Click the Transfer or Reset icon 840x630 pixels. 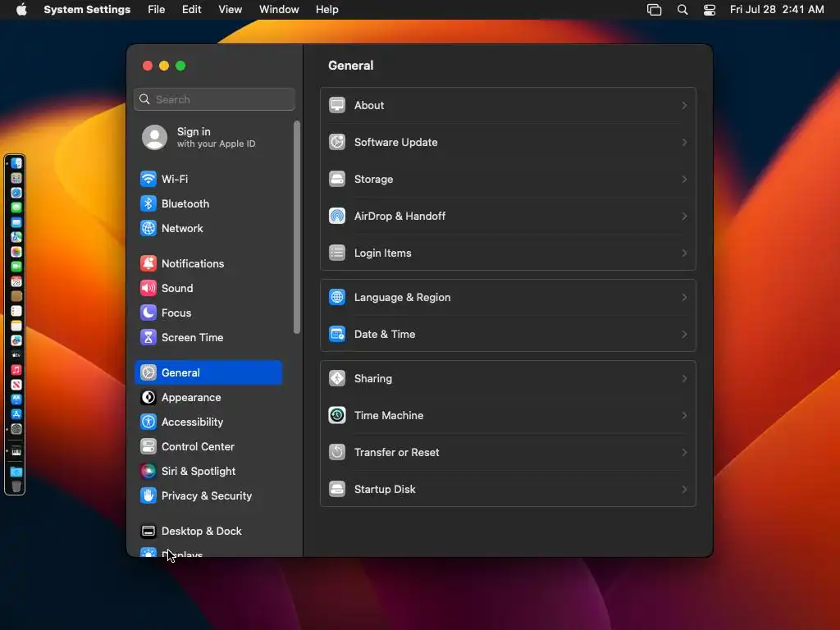[x=337, y=452]
